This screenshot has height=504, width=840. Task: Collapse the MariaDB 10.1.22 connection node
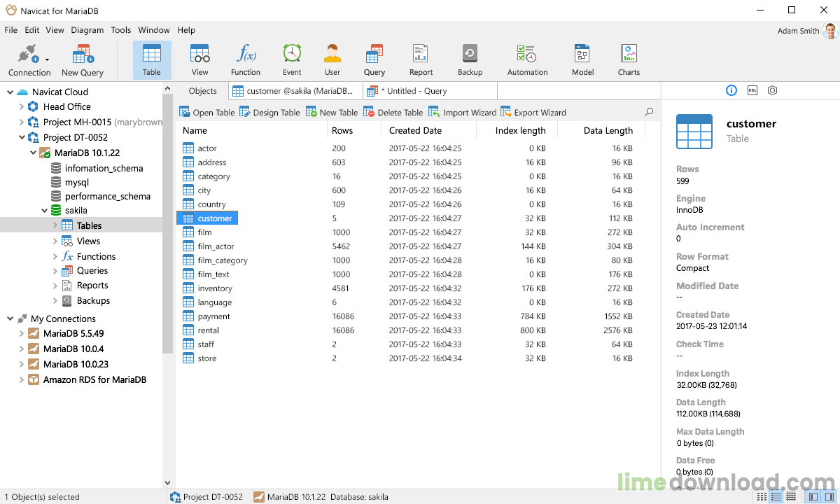[33, 153]
